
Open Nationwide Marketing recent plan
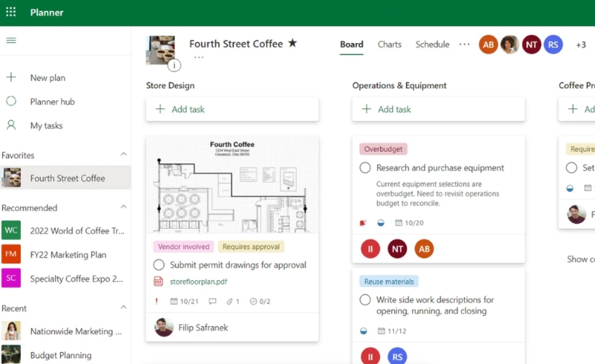pyautogui.click(x=65, y=331)
